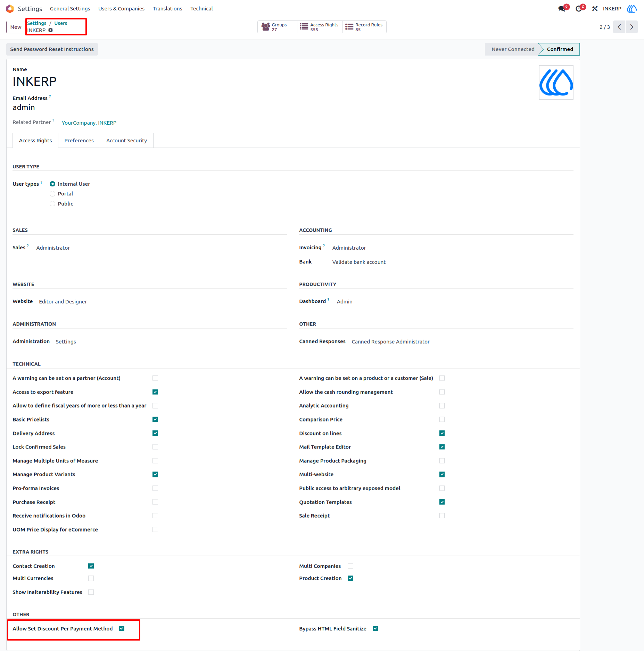644x652 pixels.
Task: Open the Technical menu
Action: pos(201,9)
